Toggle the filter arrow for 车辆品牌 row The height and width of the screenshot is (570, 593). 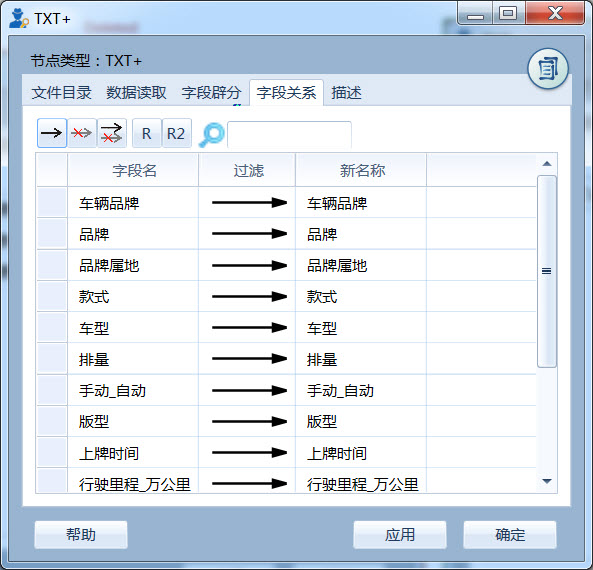pos(249,203)
